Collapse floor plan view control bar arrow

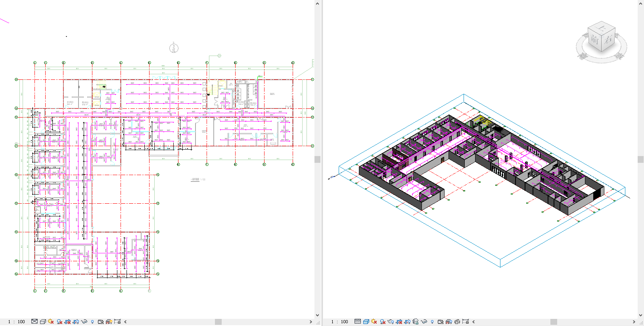(x=125, y=322)
